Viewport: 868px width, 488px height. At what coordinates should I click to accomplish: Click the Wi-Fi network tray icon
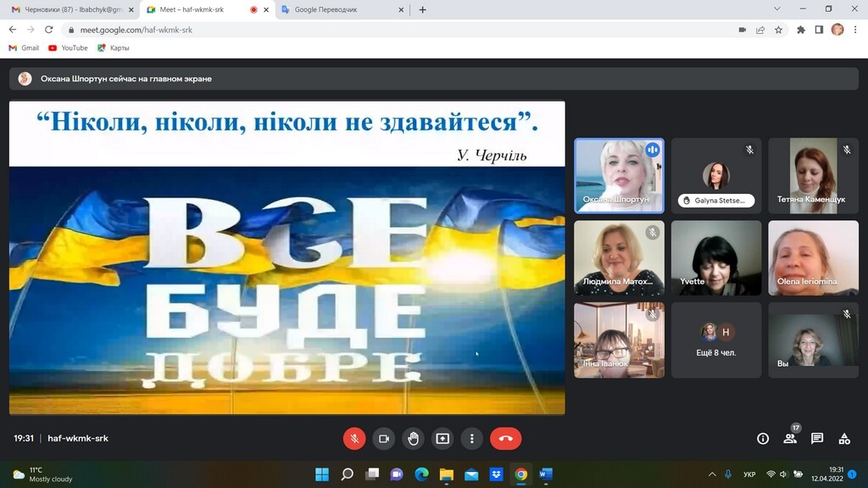(771, 474)
